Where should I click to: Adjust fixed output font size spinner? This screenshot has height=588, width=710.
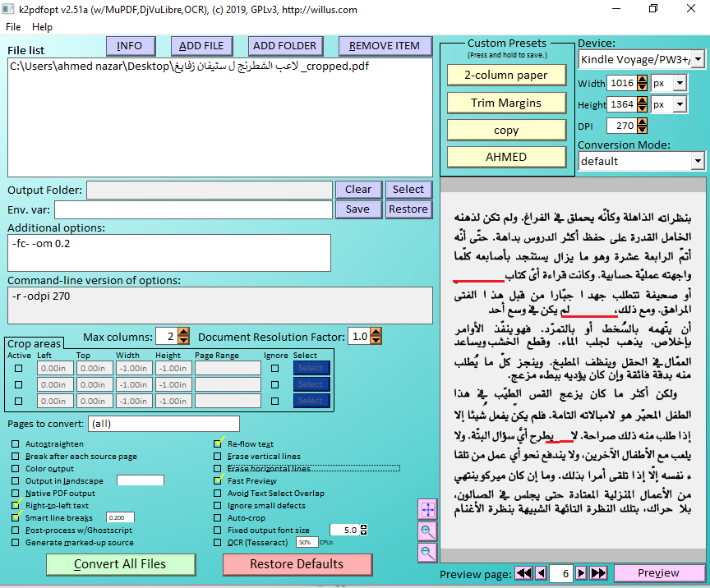tap(363, 530)
